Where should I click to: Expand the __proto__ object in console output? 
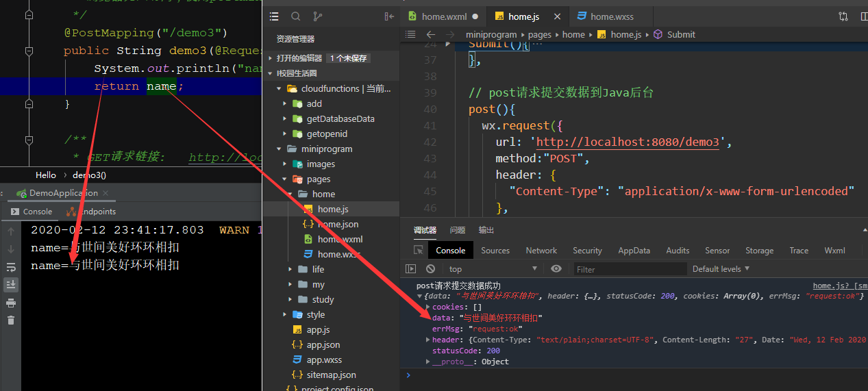click(x=428, y=362)
